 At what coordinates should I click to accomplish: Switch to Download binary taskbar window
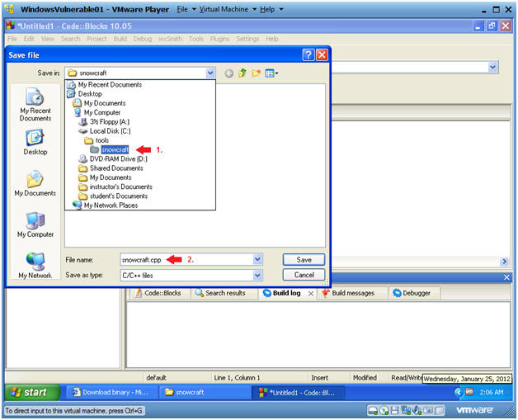click(x=111, y=393)
